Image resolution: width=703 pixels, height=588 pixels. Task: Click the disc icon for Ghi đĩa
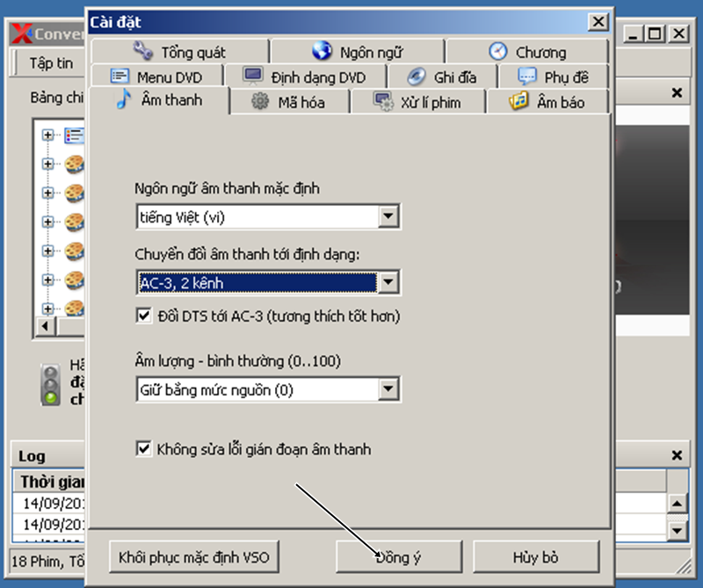417,76
